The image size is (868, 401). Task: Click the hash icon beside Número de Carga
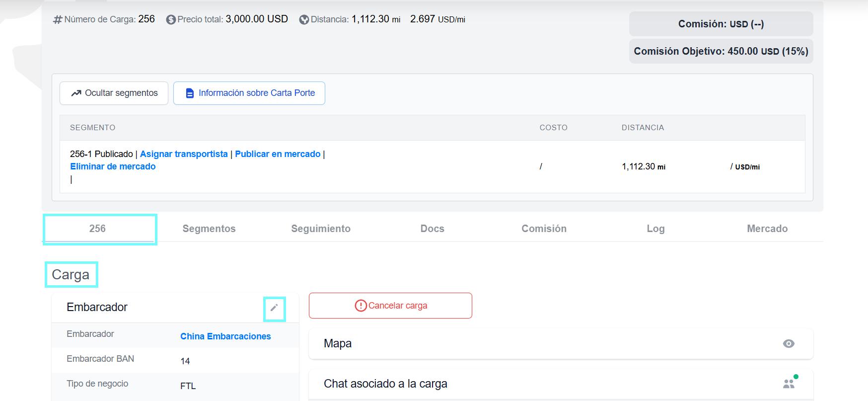58,19
